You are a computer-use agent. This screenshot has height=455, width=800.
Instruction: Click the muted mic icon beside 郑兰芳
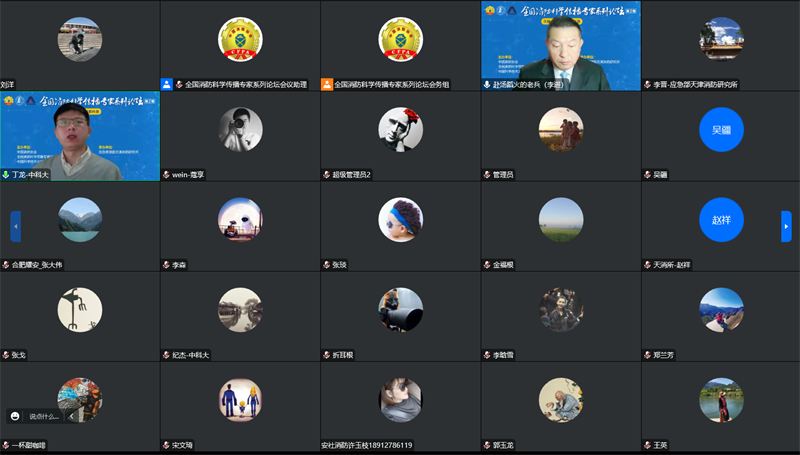[646, 355]
